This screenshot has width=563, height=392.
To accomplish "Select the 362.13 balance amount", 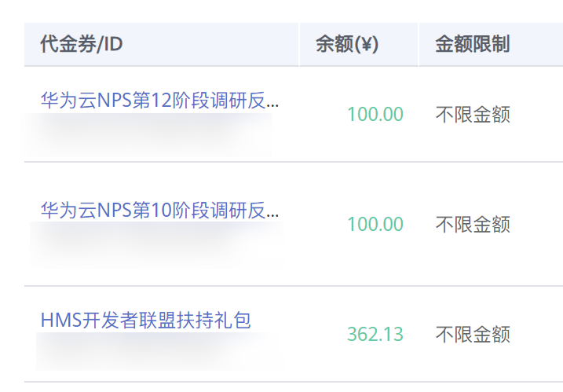I will [375, 335].
